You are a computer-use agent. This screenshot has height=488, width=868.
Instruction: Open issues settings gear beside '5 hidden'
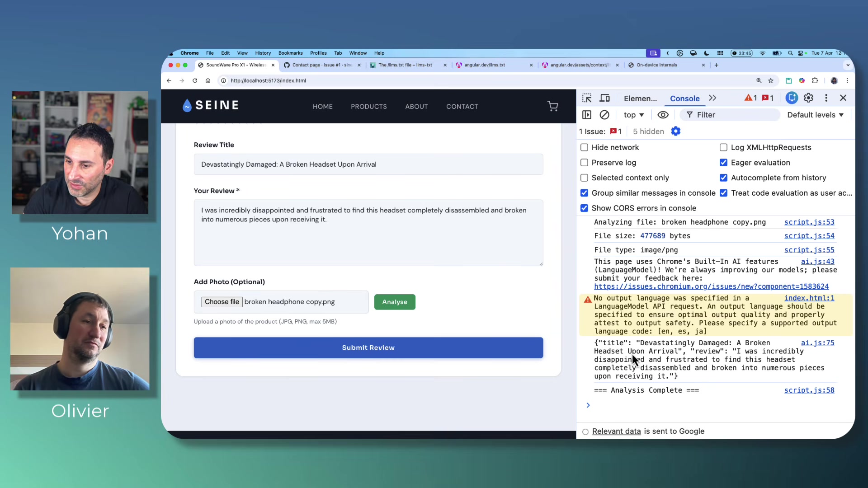point(676,131)
